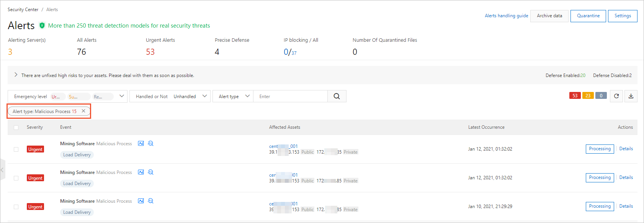Click the green threat detection models text

[x=129, y=26]
